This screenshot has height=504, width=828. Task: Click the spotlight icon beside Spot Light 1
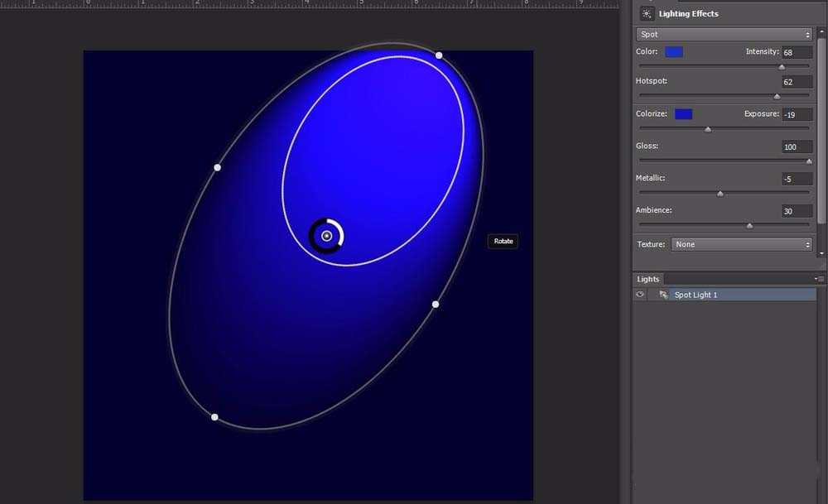663,295
